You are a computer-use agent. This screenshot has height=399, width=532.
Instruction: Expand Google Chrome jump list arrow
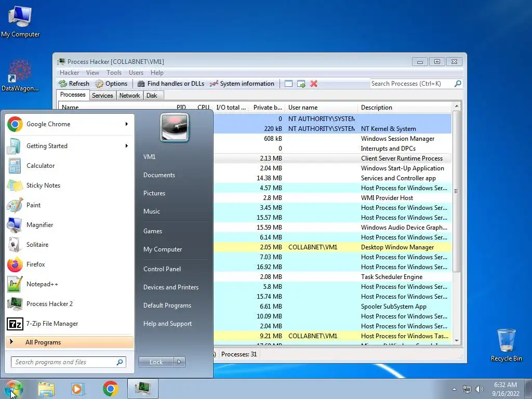[127, 124]
